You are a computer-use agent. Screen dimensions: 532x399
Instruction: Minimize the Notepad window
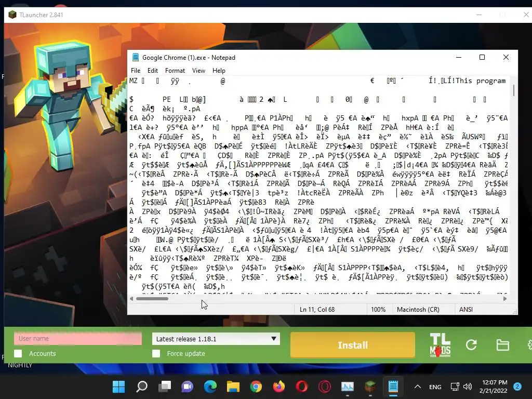[459, 57]
